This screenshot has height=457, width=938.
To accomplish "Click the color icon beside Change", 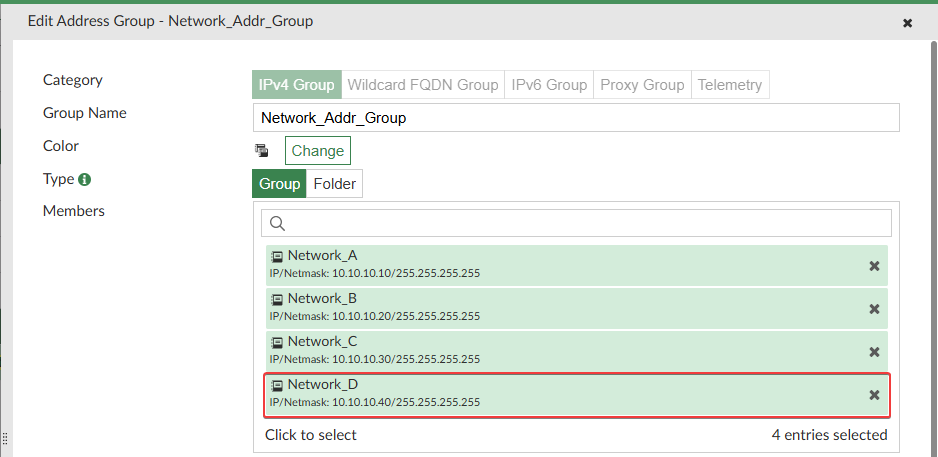I will pos(261,150).
